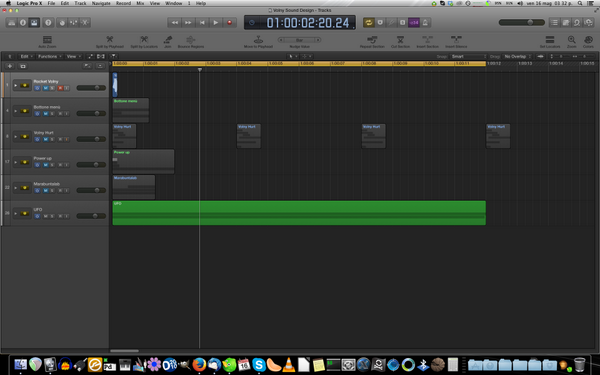Open the Track menu
Image resolution: width=600 pixels, height=375 pixels.
(x=80, y=3)
